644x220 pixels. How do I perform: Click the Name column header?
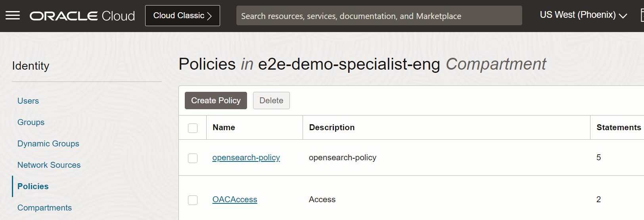click(x=224, y=127)
